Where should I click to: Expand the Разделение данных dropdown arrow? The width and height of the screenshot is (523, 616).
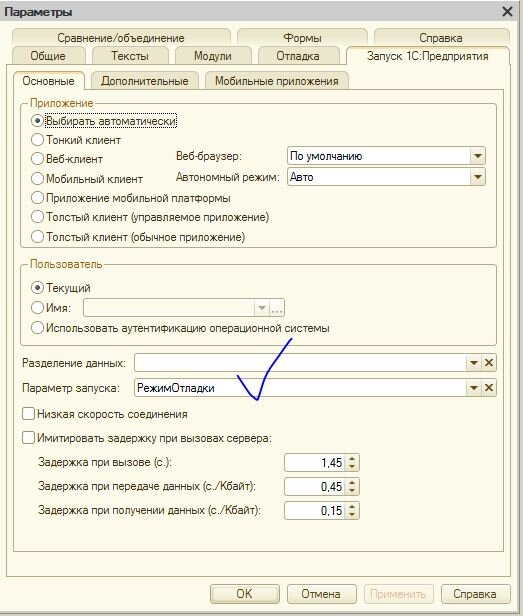474,363
